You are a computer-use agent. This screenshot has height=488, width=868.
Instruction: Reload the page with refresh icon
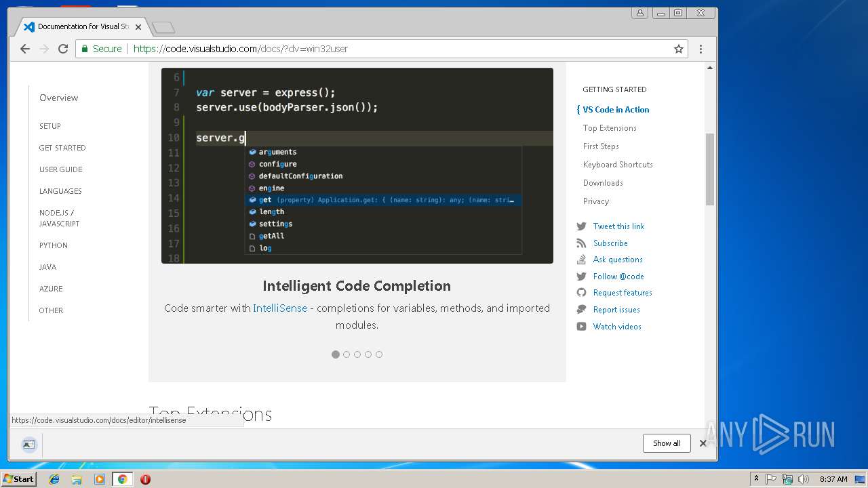[x=63, y=49]
